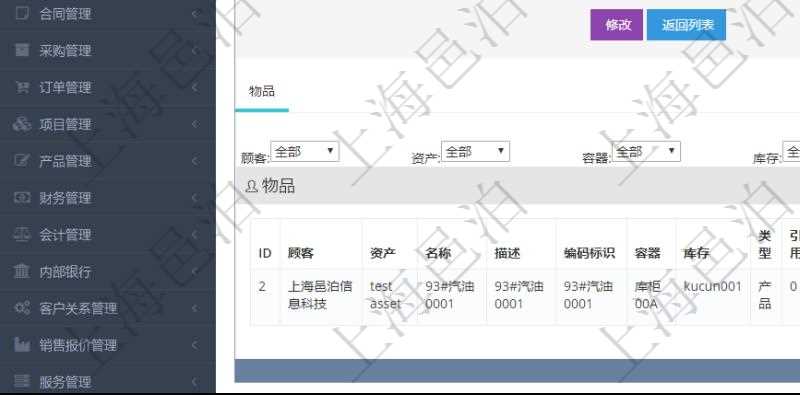Screen dimensions: 800x395
Task: Click the user icon beside 物品 heading
Action: [x=251, y=187]
